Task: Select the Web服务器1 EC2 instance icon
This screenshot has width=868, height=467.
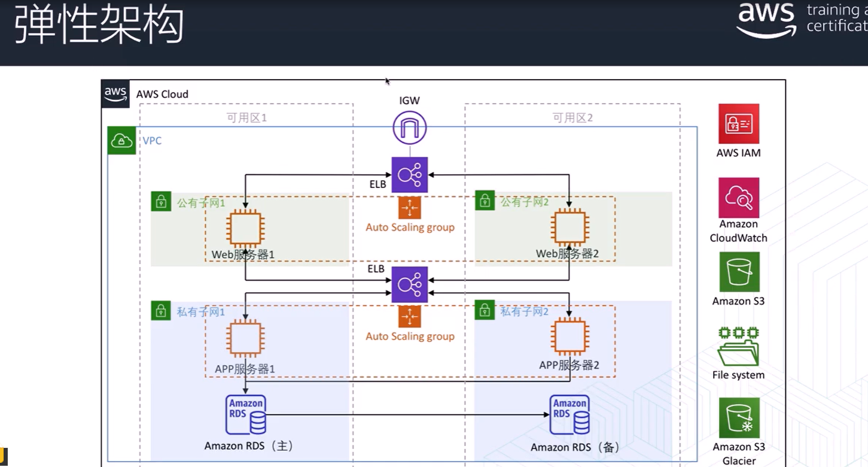Action: (244, 229)
